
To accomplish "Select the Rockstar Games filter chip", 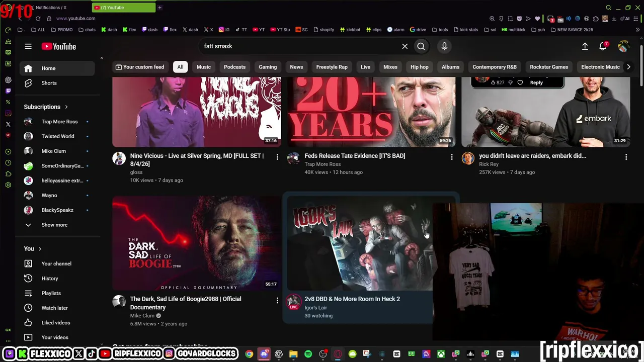I will point(549,67).
